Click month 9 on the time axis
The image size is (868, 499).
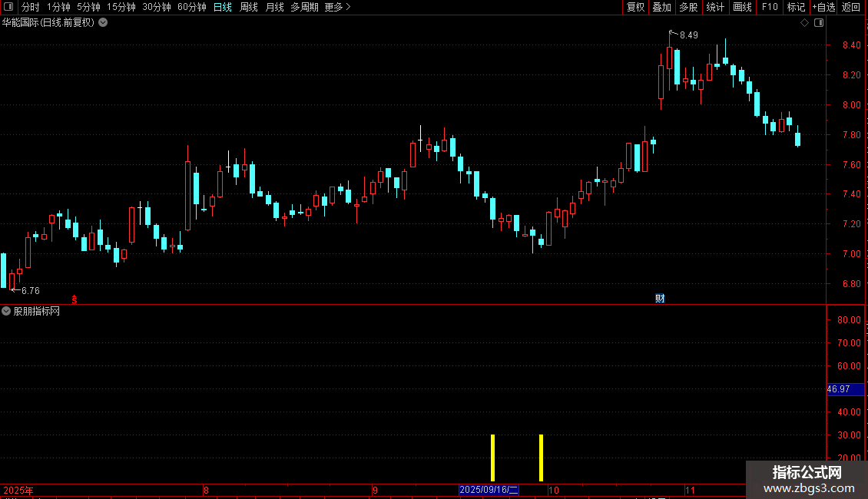coord(375,490)
